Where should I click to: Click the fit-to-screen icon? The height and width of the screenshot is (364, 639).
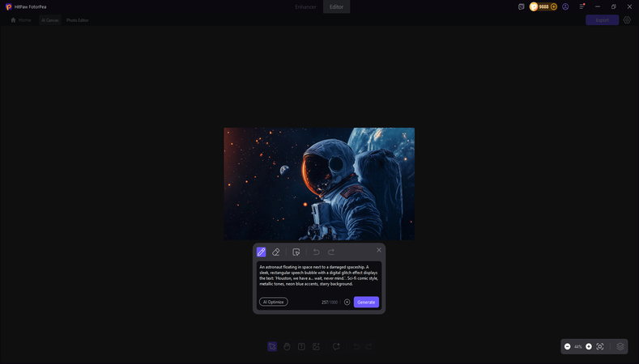(x=600, y=346)
